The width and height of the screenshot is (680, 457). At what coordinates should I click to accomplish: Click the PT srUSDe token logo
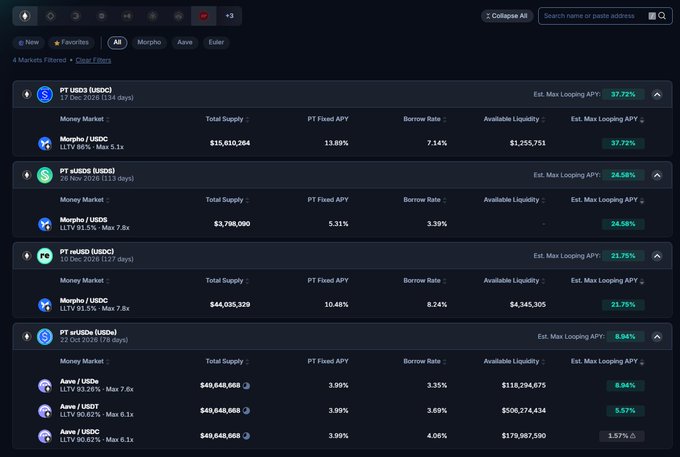click(45, 336)
